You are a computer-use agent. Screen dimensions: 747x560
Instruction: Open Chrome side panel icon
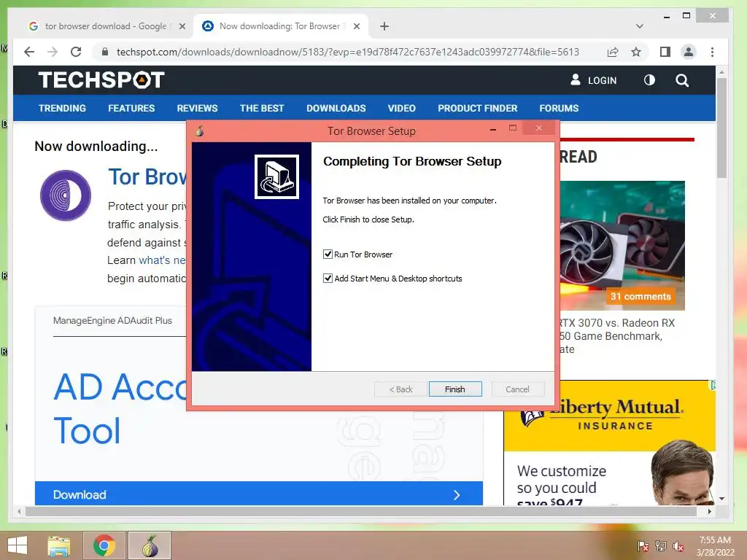(x=665, y=52)
